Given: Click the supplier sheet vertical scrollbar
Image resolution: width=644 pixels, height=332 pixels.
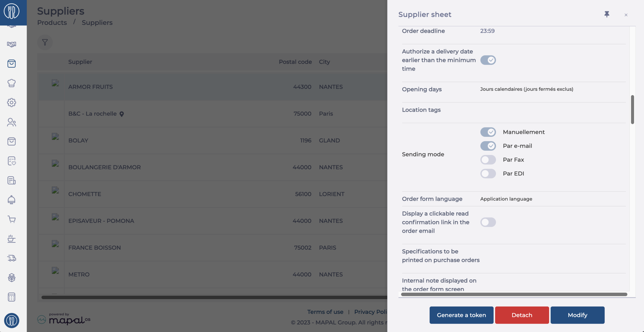Looking at the screenshot, I should tap(632, 109).
